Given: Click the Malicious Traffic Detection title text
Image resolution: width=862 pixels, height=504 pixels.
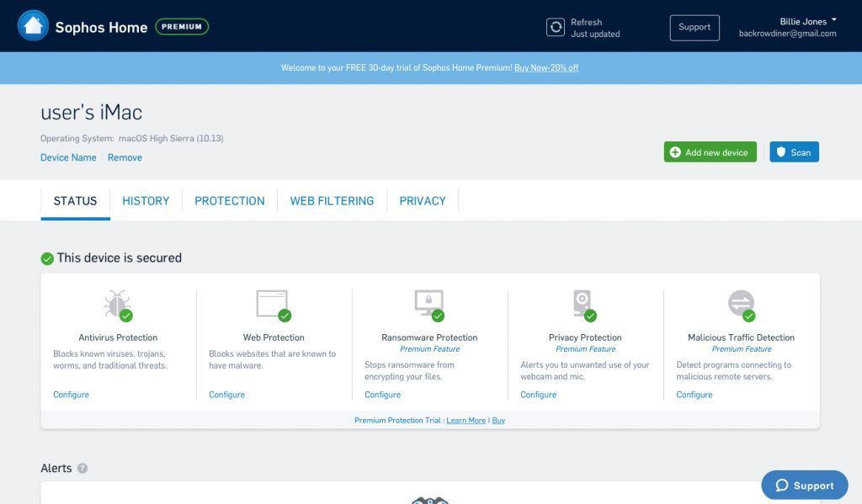Looking at the screenshot, I should [741, 337].
